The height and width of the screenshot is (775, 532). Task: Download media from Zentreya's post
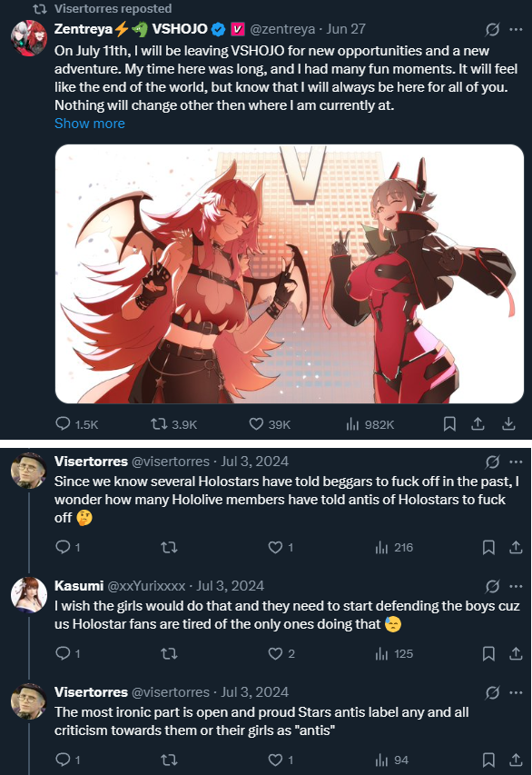pyautogui.click(x=508, y=424)
